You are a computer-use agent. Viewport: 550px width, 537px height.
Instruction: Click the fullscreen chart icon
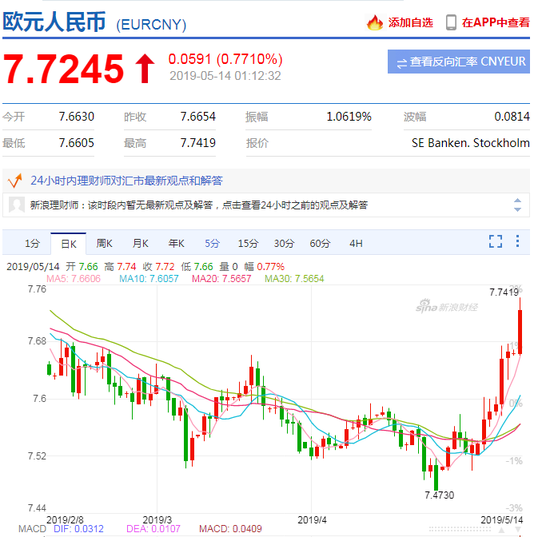pyautogui.click(x=495, y=241)
